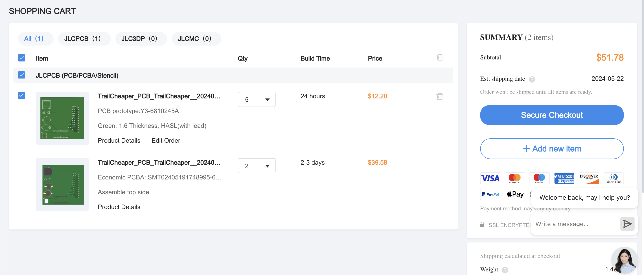Open Edit Order for the PCB prototype
Image resolution: width=644 pixels, height=275 pixels.
point(166,140)
